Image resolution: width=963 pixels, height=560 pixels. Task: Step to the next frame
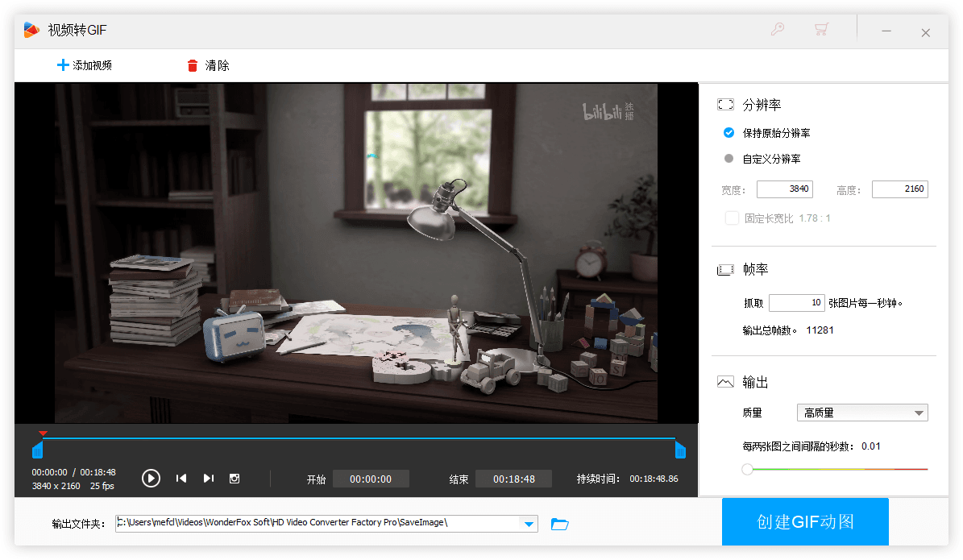(208, 479)
